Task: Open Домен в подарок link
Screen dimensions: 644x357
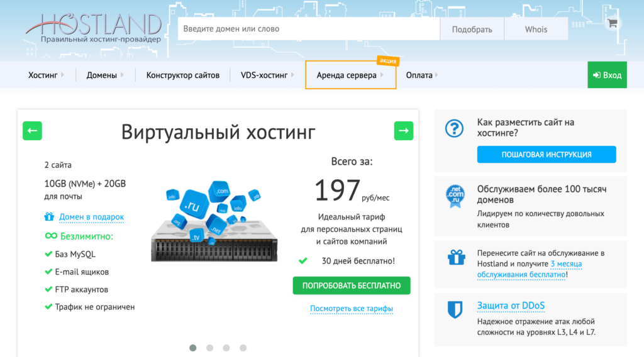Action: pyautogui.click(x=92, y=217)
